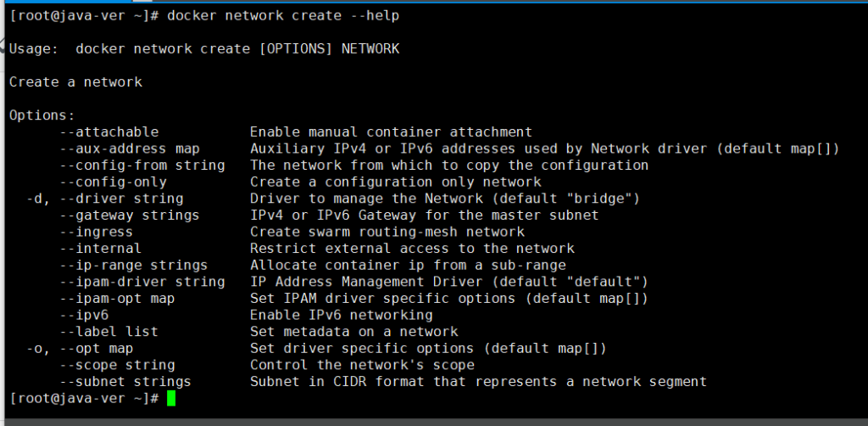Click the --scope string option
Viewport: 868px width, 426px height.
(117, 365)
